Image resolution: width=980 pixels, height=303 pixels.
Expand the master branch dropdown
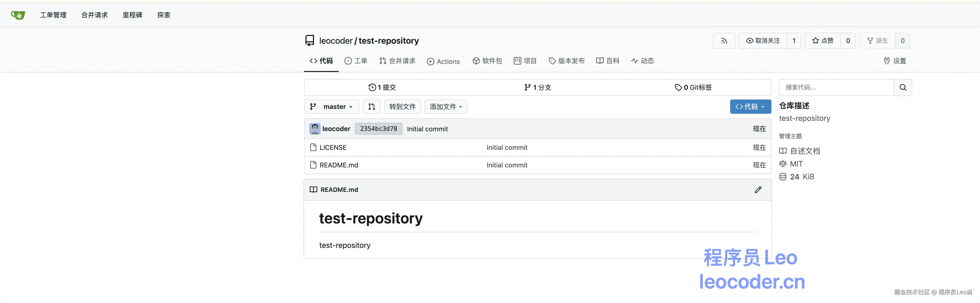pos(331,107)
